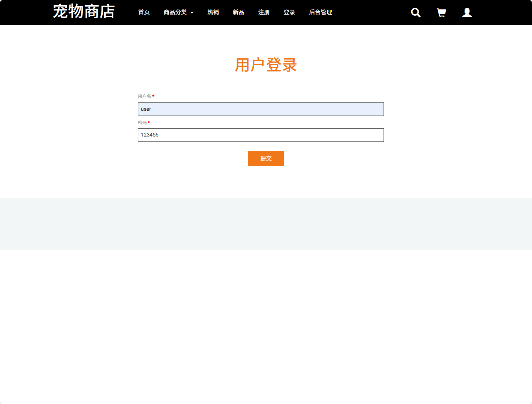Click the 用户名 field label
The height and width of the screenshot is (404, 532).
pos(145,96)
